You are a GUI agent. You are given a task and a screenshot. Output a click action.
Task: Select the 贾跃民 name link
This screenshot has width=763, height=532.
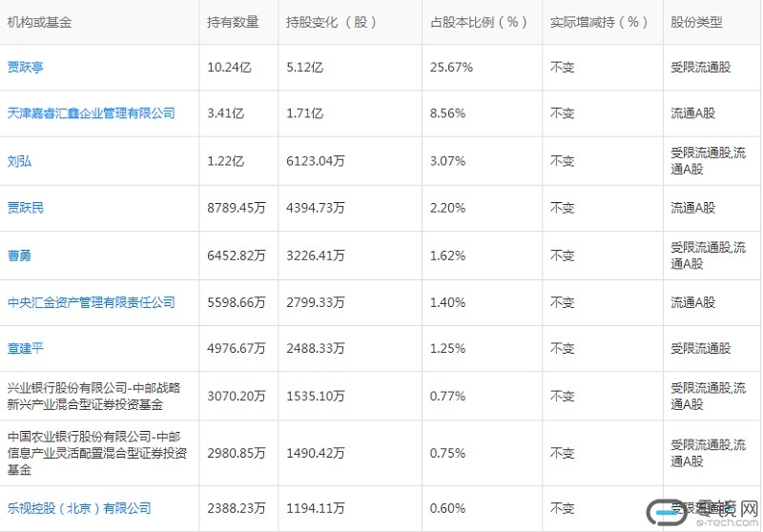point(26,208)
